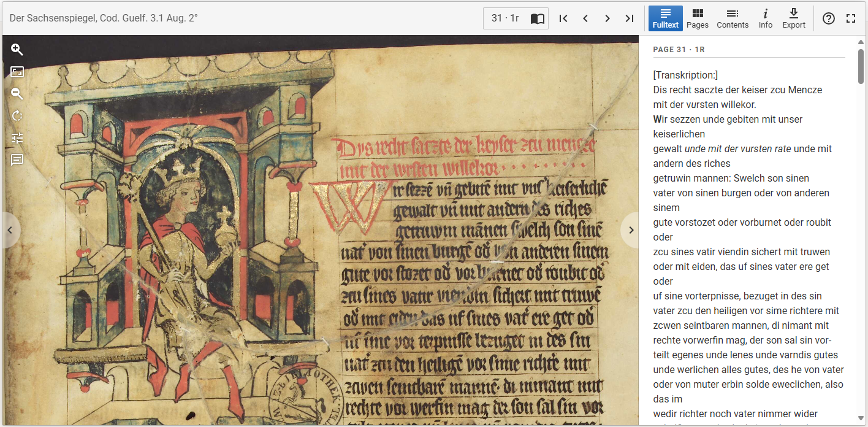Viewport: 868px width, 427px height.
Task: Jump to the first page
Action: pyautogui.click(x=563, y=18)
